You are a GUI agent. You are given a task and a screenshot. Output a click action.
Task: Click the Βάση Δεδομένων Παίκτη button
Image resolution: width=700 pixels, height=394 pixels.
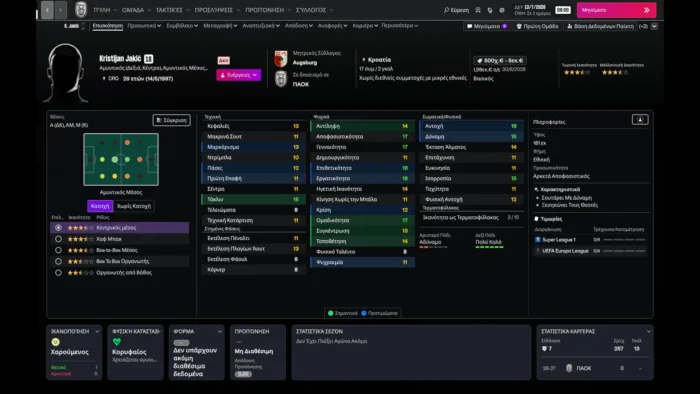point(600,26)
